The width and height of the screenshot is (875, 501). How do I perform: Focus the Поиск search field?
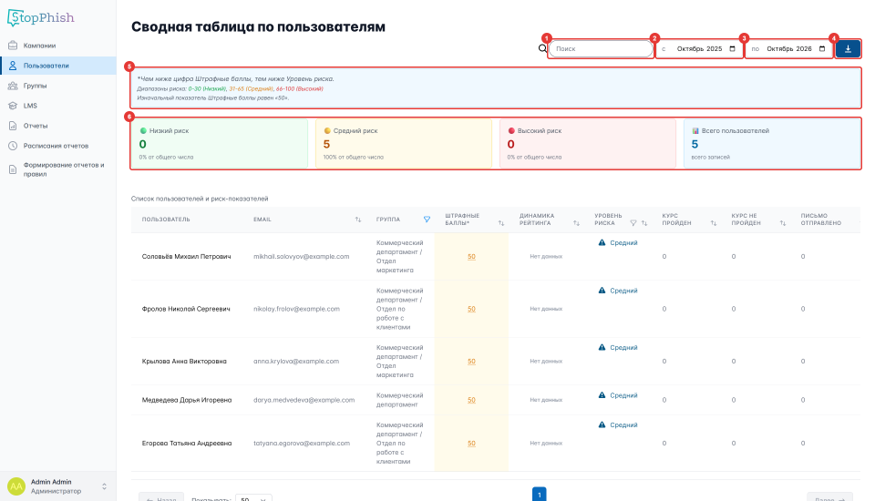tap(600, 49)
